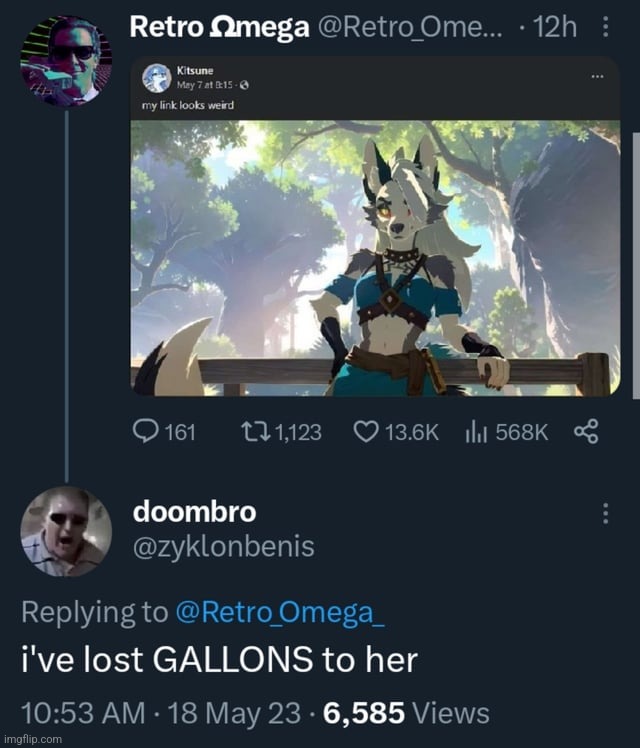This screenshot has height=748, width=640.
Task: Click the Kitsune poster name
Action: pyautogui.click(x=195, y=71)
